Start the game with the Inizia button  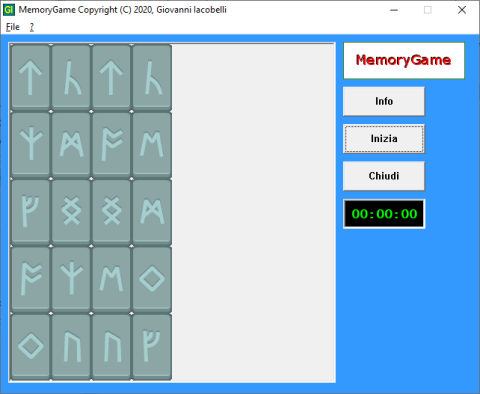[384, 139]
